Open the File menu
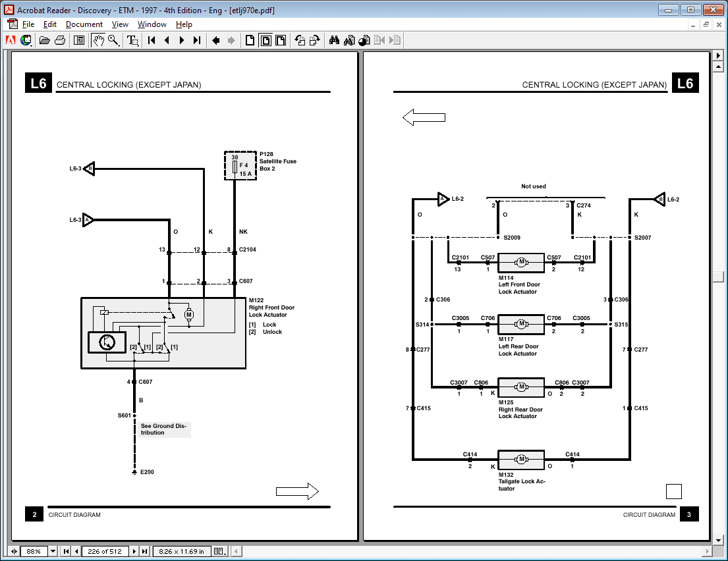This screenshot has width=728, height=561. tap(28, 24)
